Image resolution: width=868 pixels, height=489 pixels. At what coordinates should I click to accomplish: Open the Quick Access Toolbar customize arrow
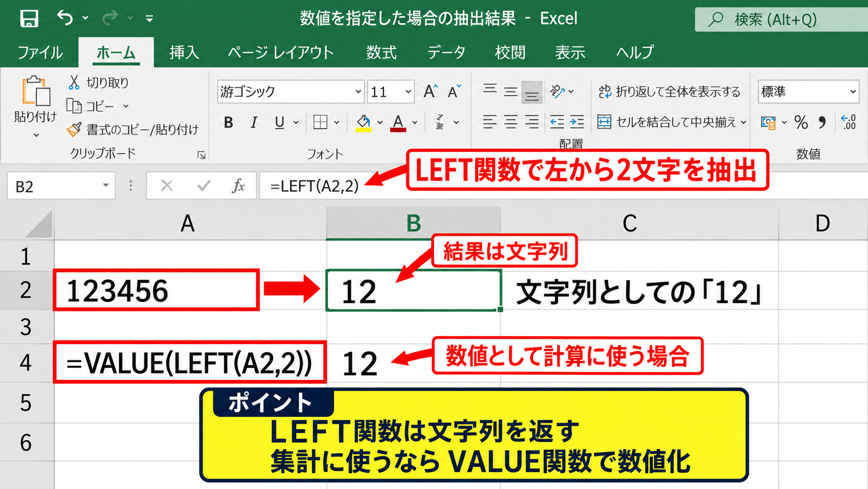pyautogui.click(x=150, y=19)
